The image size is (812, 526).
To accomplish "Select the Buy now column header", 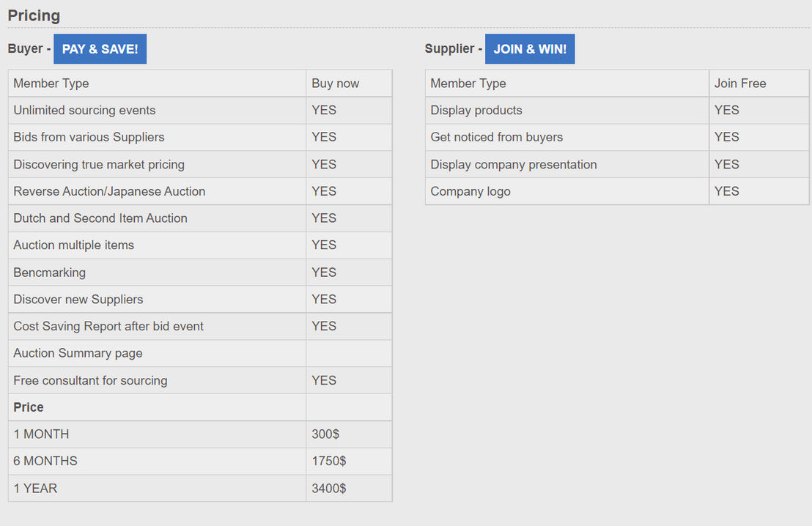I will click(x=349, y=84).
